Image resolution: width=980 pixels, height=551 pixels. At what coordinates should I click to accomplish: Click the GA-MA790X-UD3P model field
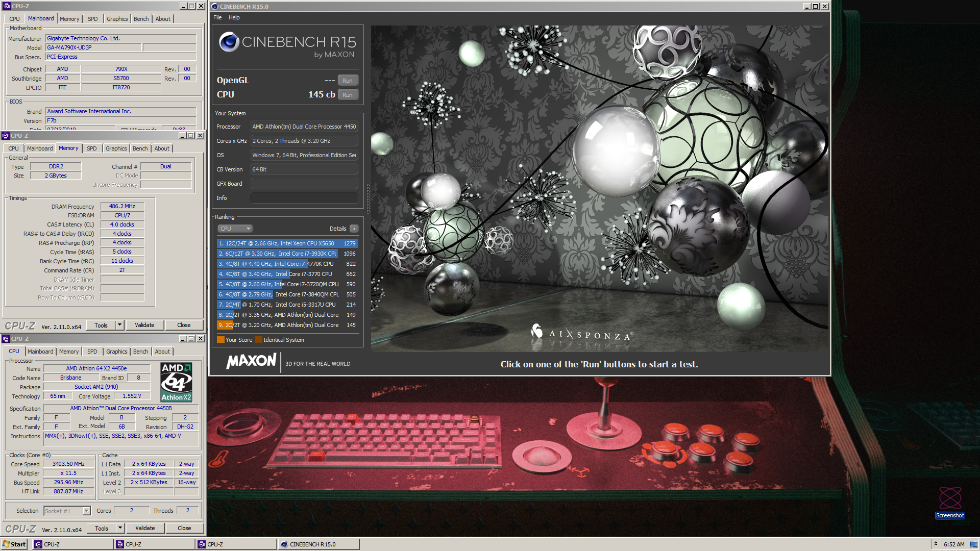[x=93, y=47]
